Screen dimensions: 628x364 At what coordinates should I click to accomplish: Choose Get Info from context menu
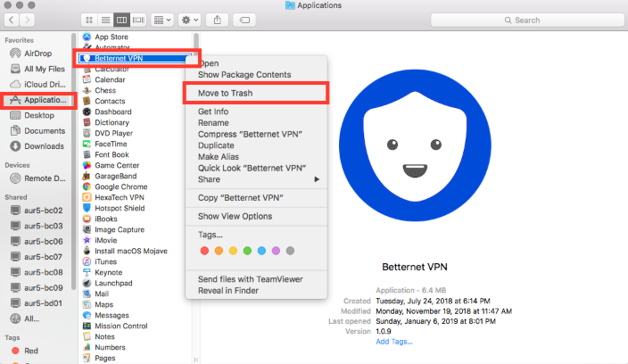(256, 112)
